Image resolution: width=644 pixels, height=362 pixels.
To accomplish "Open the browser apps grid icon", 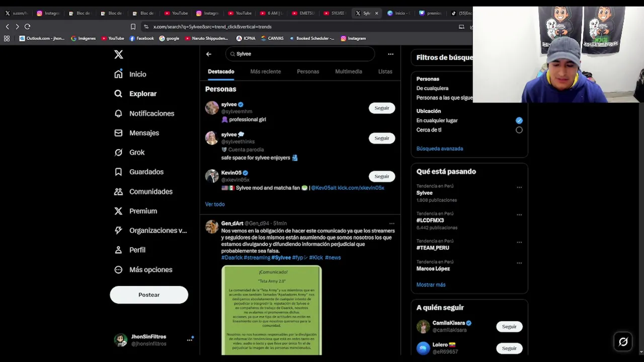I will (7, 38).
